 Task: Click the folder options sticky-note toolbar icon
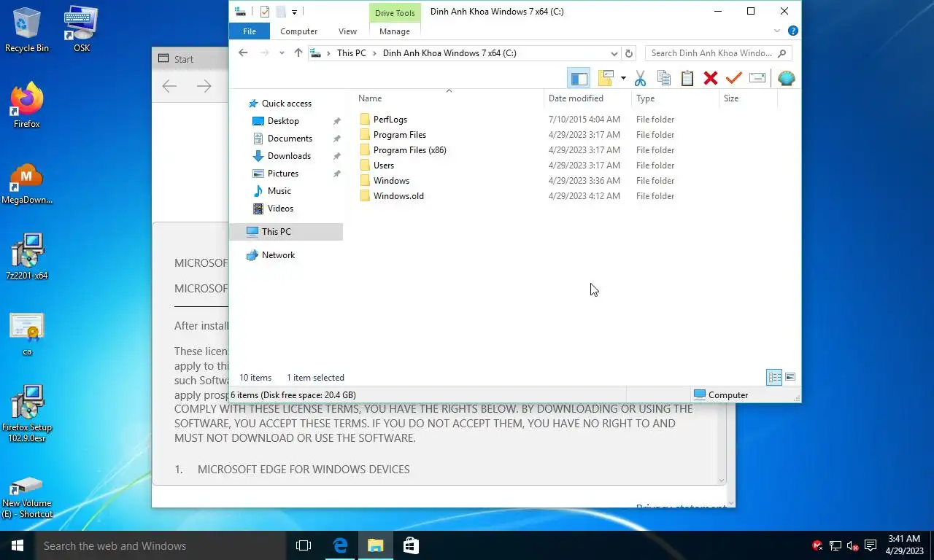[x=606, y=78]
